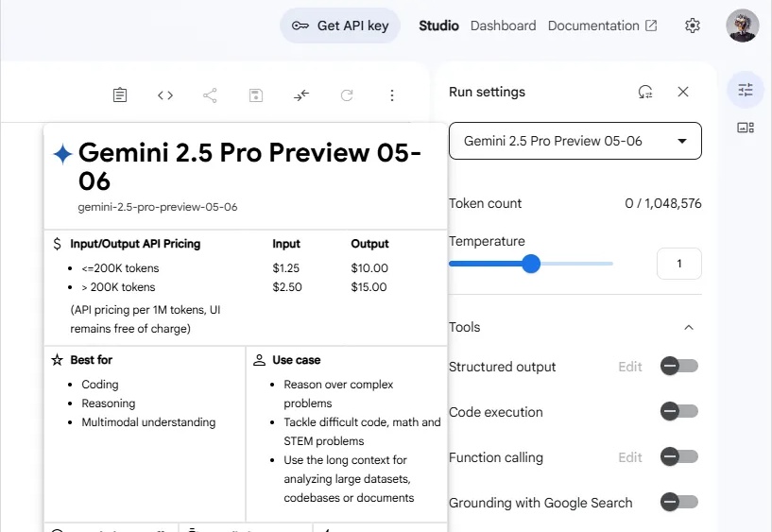Click the model ID gemini-2.5-pro-preview-05-06

pyautogui.click(x=158, y=207)
